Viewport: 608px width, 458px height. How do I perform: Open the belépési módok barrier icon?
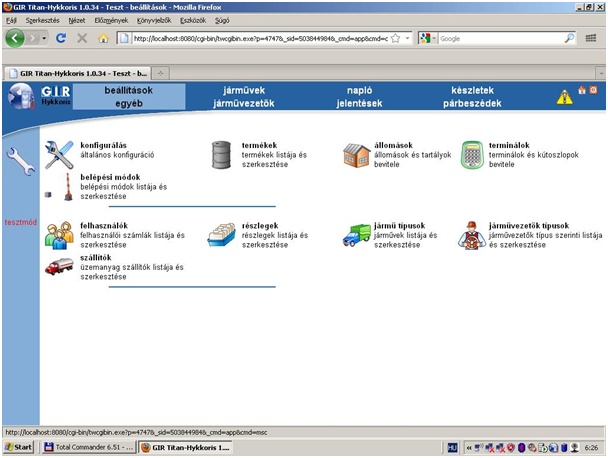pos(68,187)
